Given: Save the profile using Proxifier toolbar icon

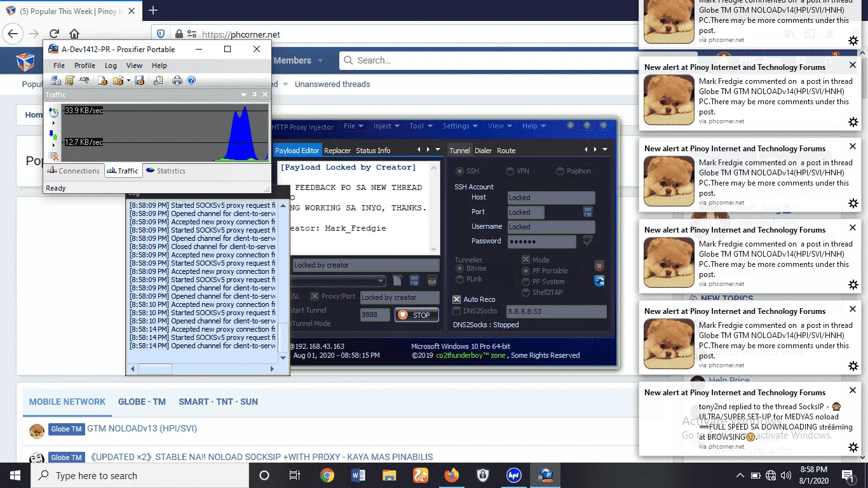Looking at the screenshot, I should click(140, 80).
